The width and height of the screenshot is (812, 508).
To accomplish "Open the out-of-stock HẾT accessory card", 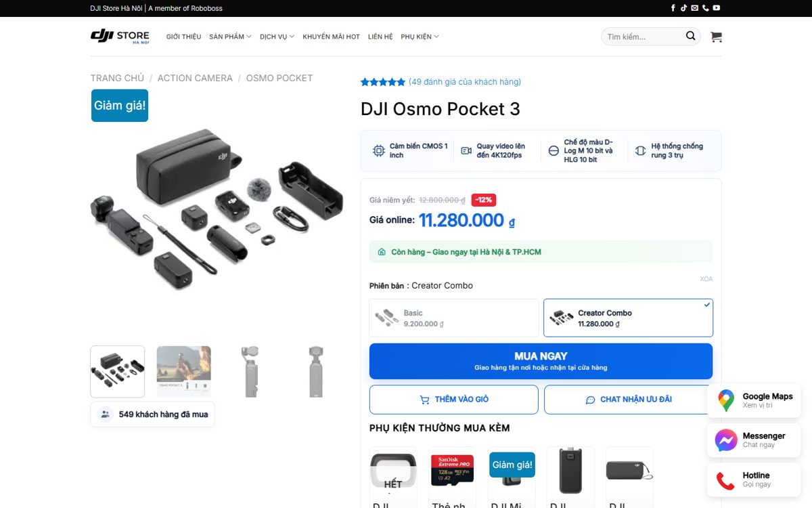I will point(393,478).
